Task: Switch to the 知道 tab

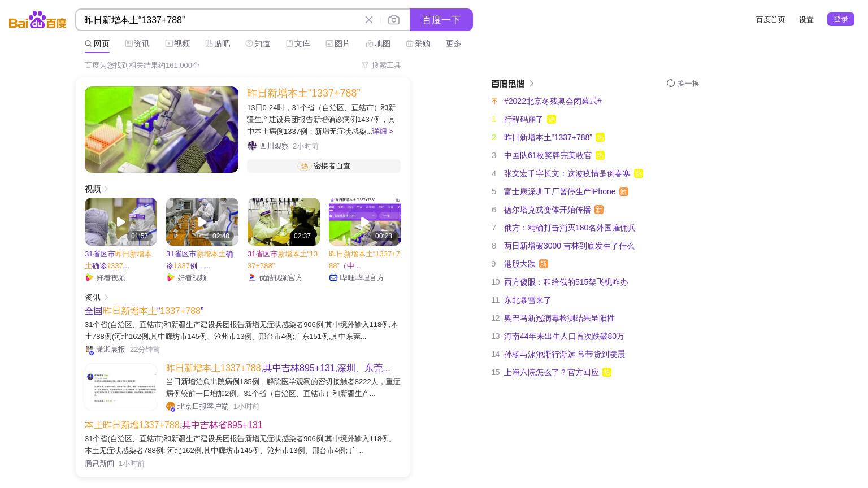Action: point(258,43)
